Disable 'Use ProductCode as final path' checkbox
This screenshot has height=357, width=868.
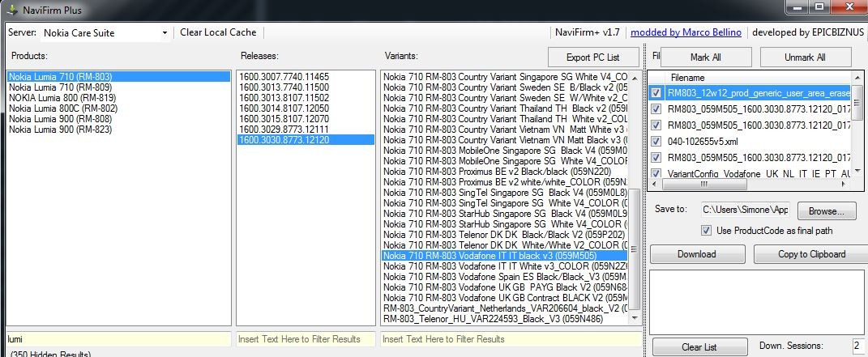(708, 231)
